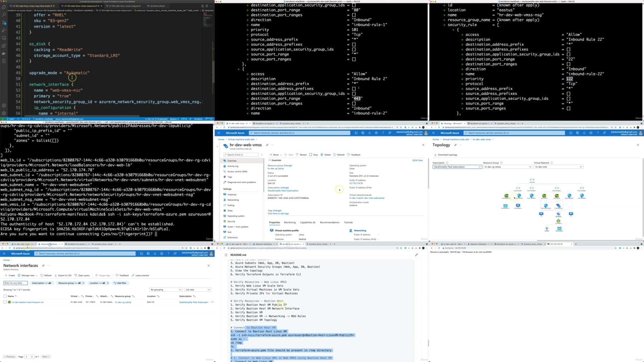Click 'Click here to add tags' link
644x362 pixels.
click(278, 213)
